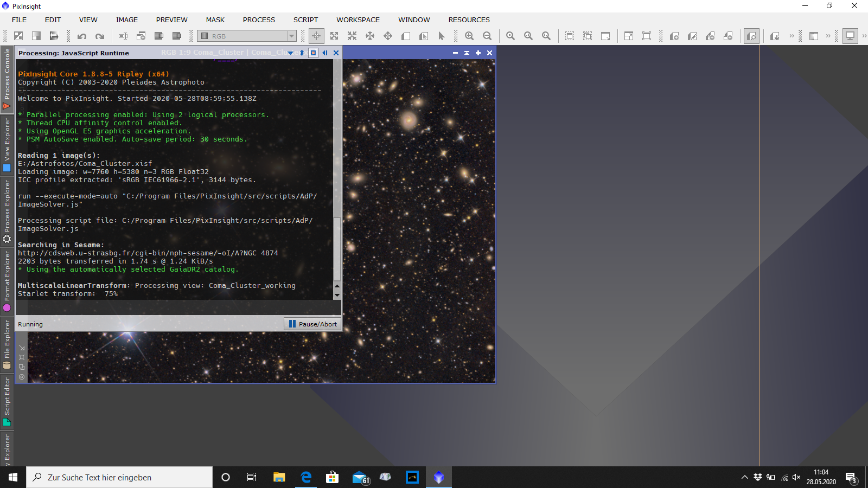Image resolution: width=868 pixels, height=488 pixels.
Task: Click the Zoom to Fit magnifier icon
Action: (x=528, y=36)
